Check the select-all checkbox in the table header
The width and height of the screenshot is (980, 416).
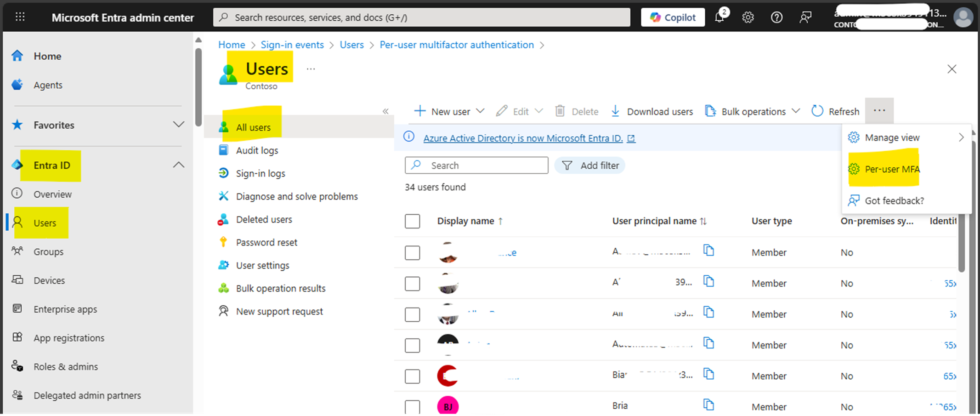[412, 221]
